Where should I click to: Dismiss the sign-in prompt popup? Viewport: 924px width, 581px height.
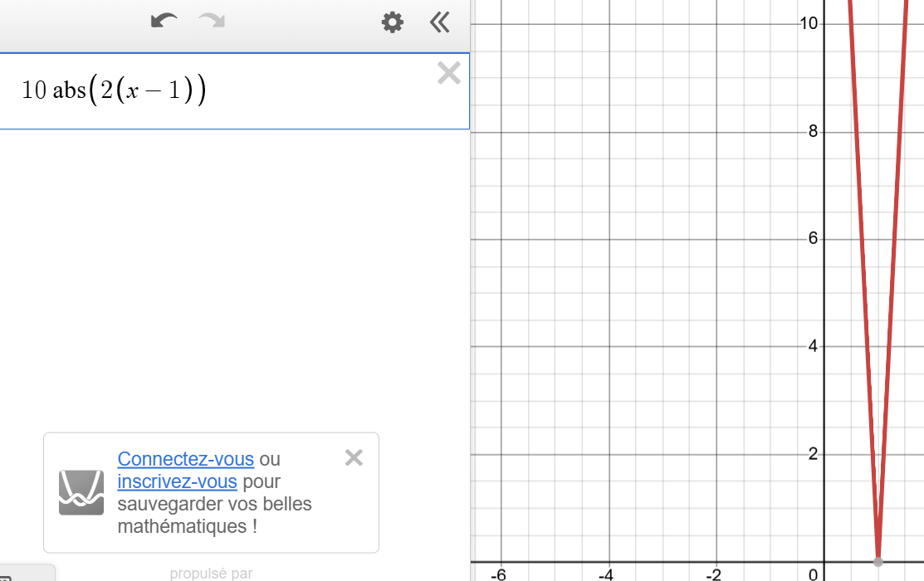354,457
